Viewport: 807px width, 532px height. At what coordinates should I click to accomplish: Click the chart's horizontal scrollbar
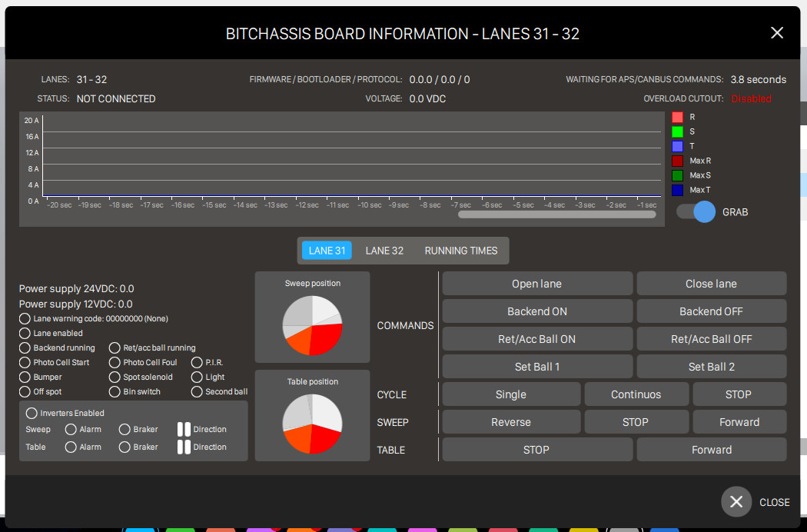coord(556,214)
